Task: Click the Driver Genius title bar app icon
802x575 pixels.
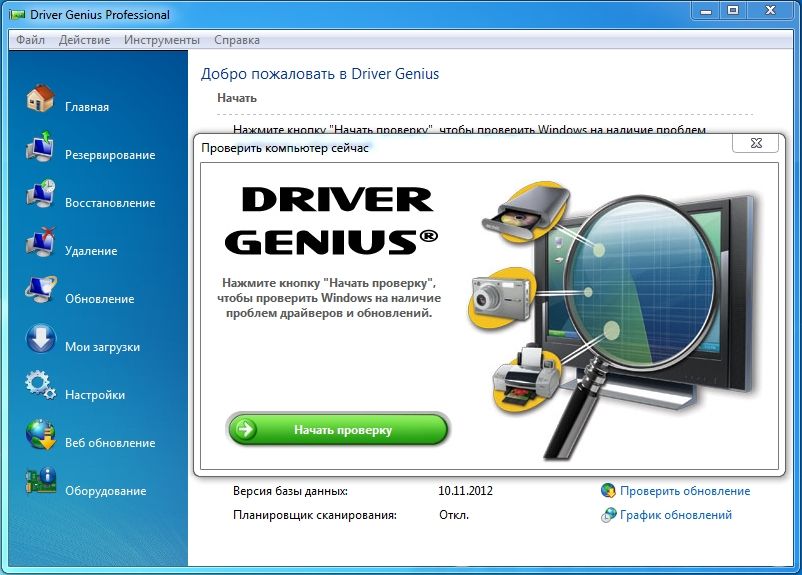Action: click(x=17, y=15)
